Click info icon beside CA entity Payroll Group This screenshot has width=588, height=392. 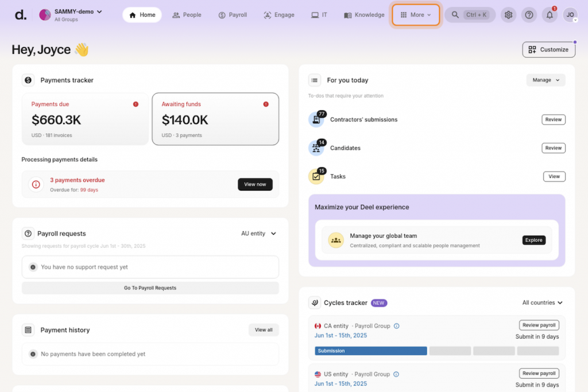click(396, 325)
